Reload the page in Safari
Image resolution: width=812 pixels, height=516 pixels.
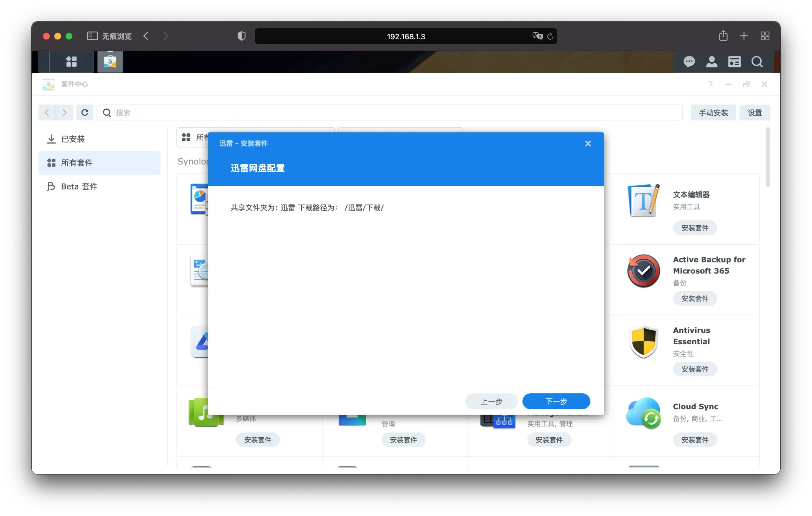550,36
